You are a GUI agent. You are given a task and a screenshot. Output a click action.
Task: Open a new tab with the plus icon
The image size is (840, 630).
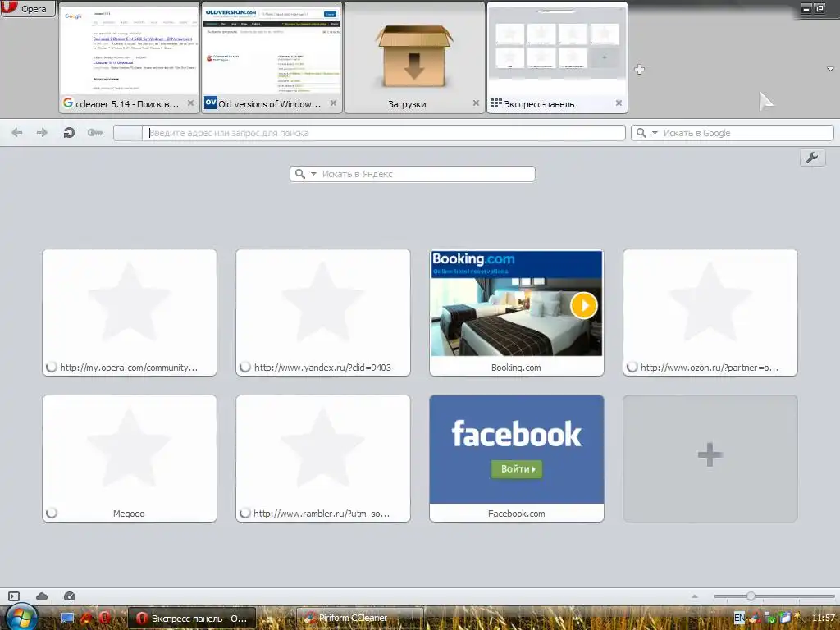click(x=639, y=69)
